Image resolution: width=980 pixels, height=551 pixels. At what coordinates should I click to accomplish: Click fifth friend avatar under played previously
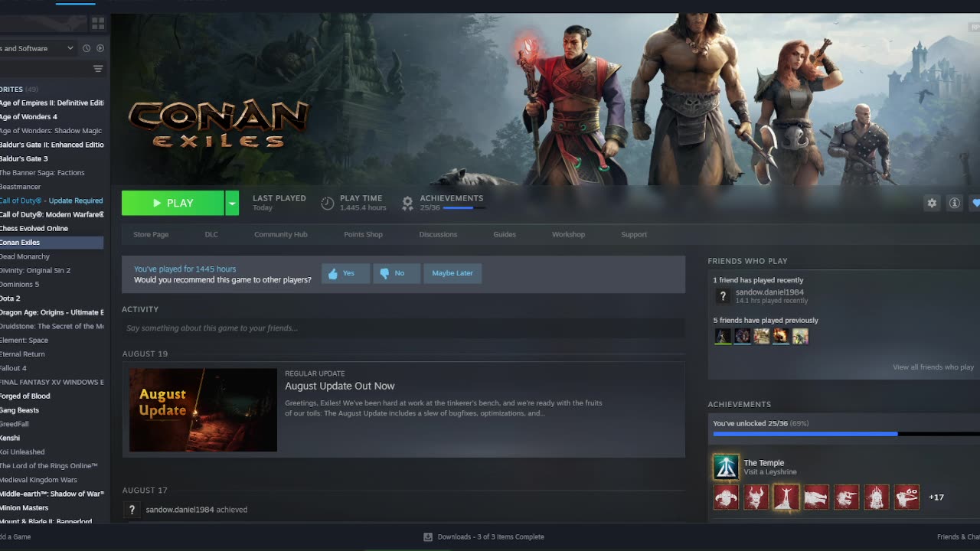[x=800, y=336]
